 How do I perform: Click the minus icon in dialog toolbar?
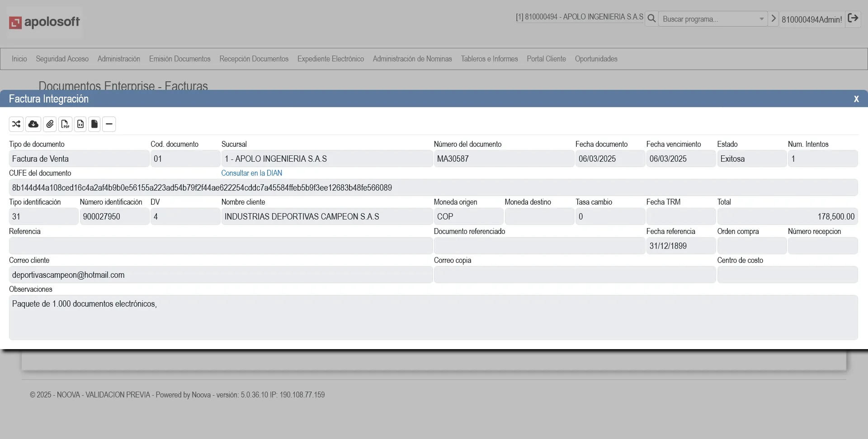coord(109,124)
